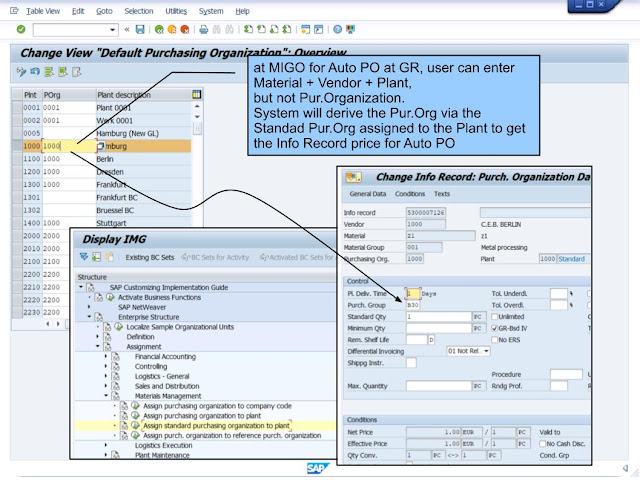Click the Create New Session icon
The width and height of the screenshot is (640, 480).
pyautogui.click(x=305, y=29)
